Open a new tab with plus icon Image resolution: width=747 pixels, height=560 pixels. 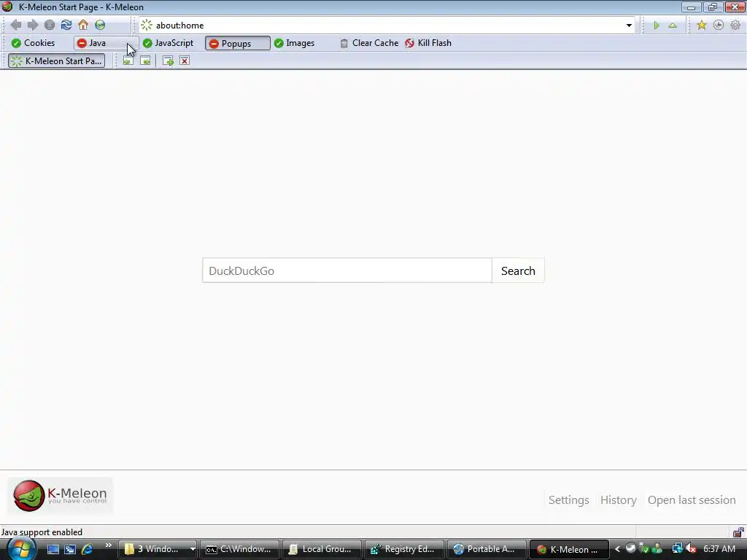[x=168, y=61]
